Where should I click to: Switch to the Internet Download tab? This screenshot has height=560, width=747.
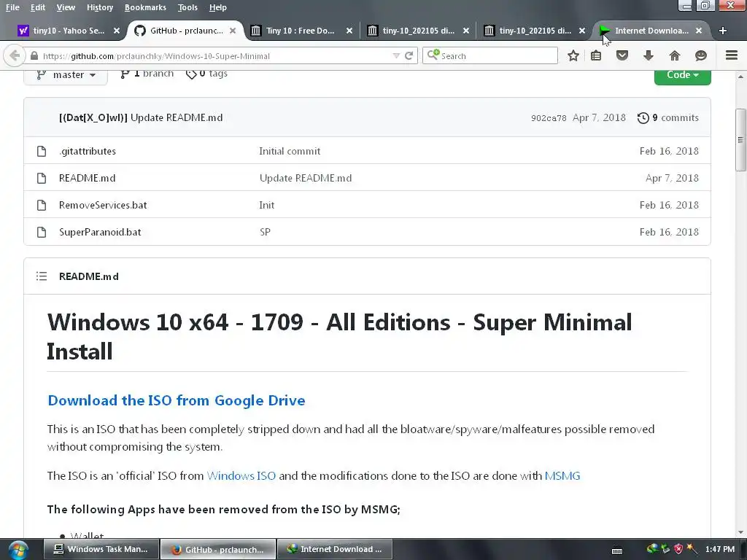pos(651,31)
